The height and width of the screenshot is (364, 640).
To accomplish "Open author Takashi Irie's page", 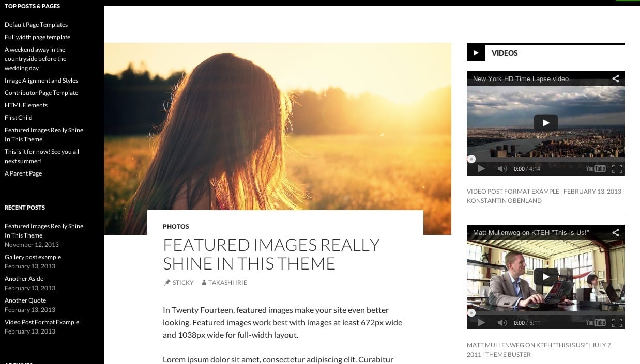I will tap(227, 283).
